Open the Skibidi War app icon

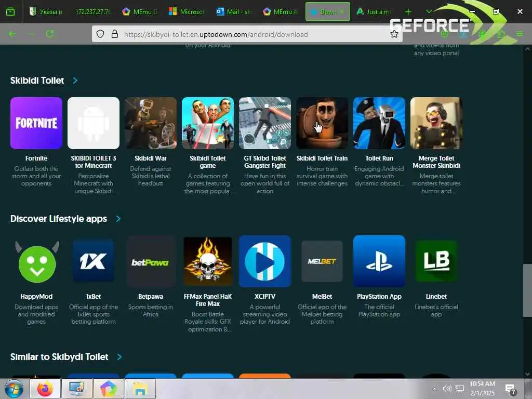[x=151, y=123]
